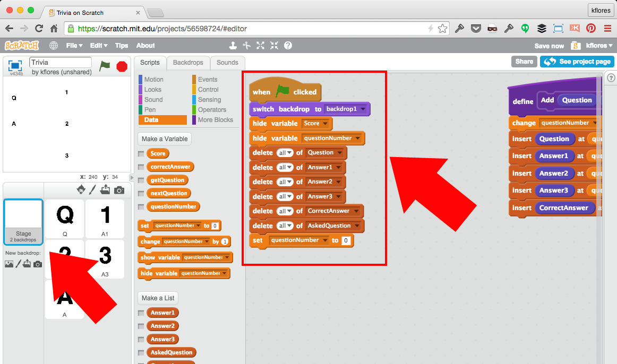This screenshot has width=617, height=364.
Task: Choose new sprite from library icon
Action: 81,190
